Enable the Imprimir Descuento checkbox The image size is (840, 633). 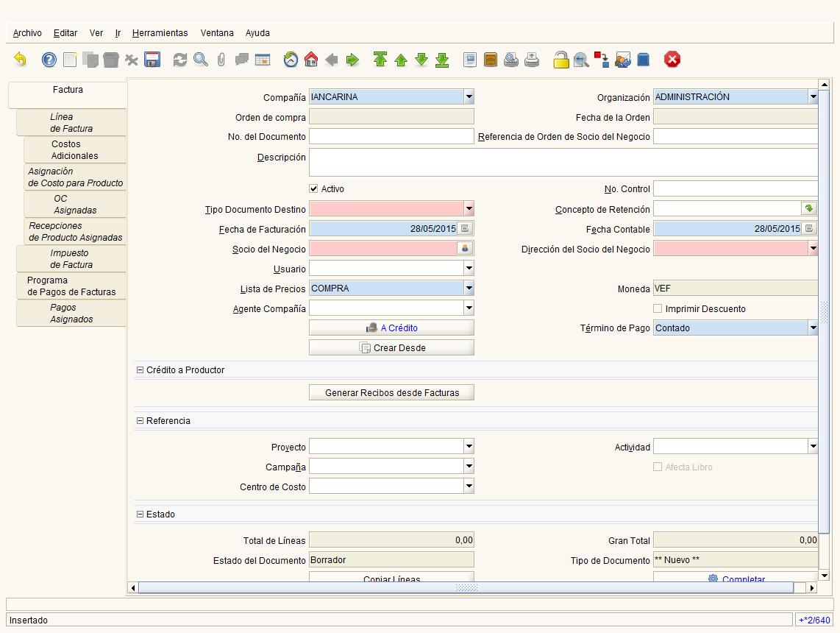click(x=658, y=308)
